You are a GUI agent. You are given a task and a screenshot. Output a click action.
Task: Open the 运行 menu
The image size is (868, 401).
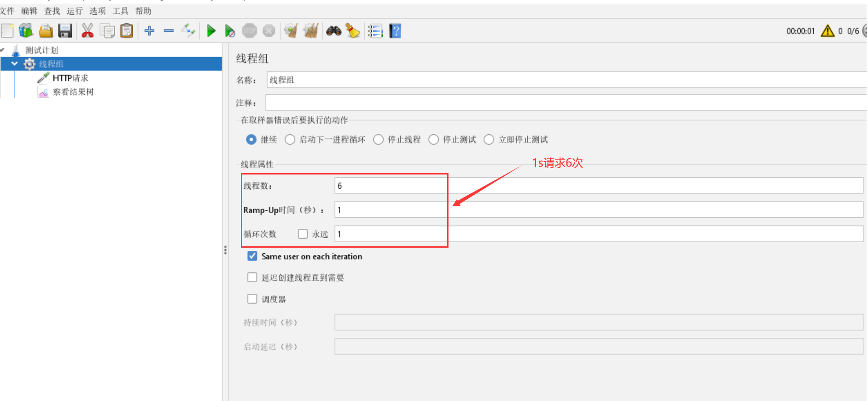75,11
